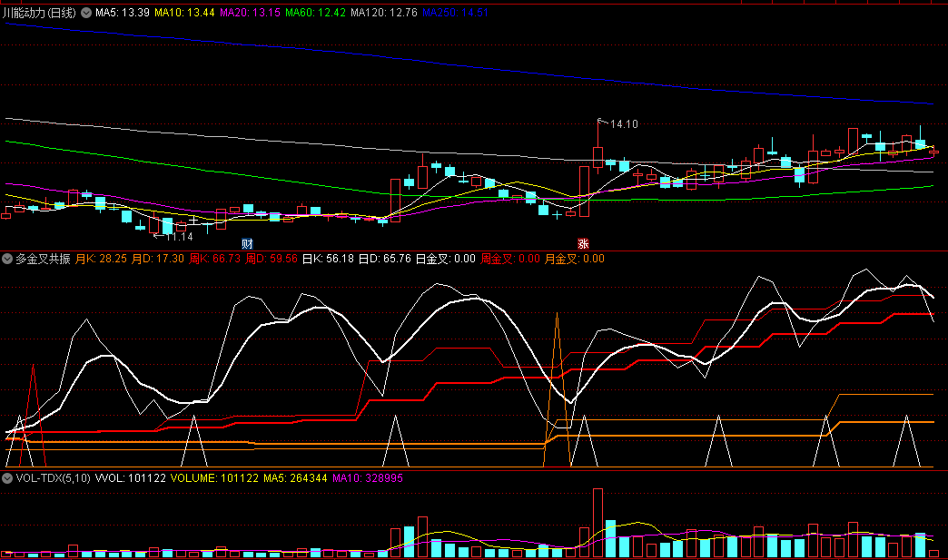Select the 多金叉共振 indicator name
948x560 pixels.
pyautogui.click(x=43, y=260)
